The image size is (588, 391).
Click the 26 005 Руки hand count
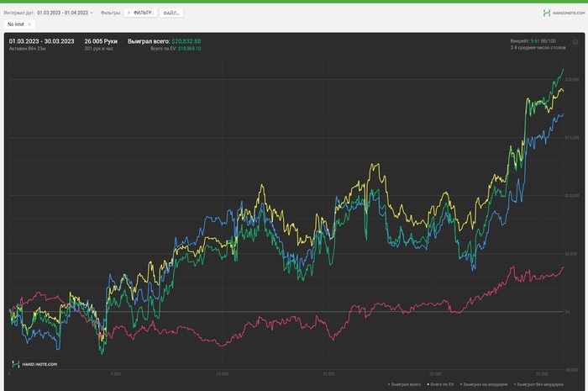click(101, 41)
